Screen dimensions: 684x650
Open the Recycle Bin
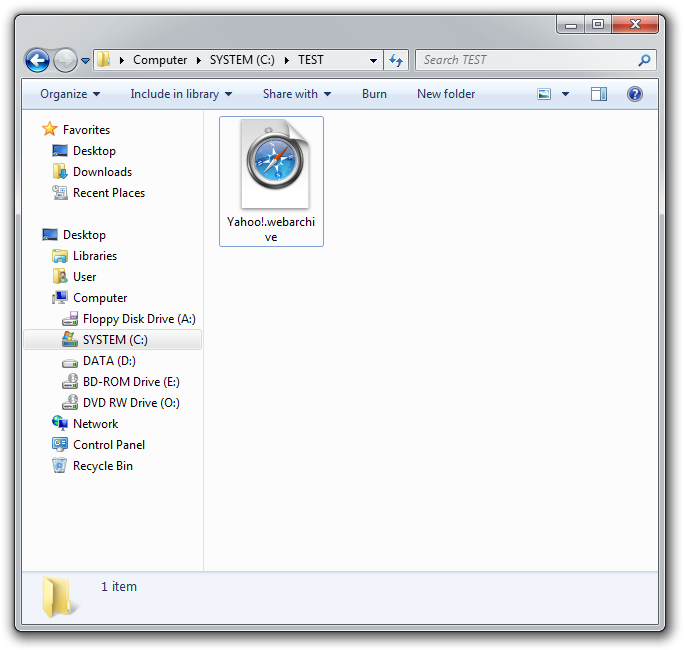(x=103, y=466)
